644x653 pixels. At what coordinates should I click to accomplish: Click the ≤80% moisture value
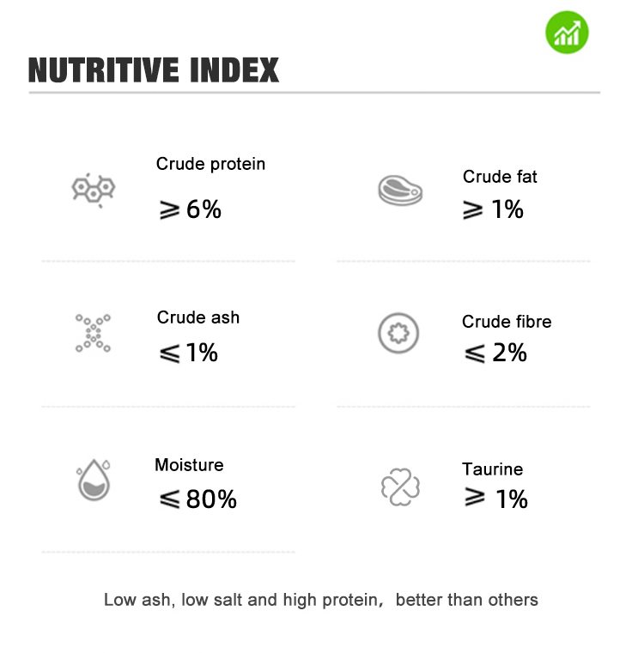(197, 499)
